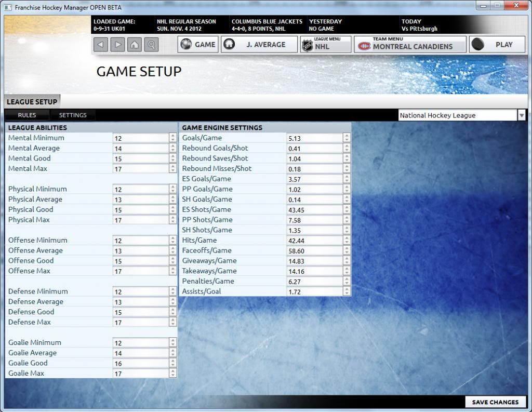The image size is (532, 412).
Task: Select the RULES sub-tab
Action: click(27, 115)
